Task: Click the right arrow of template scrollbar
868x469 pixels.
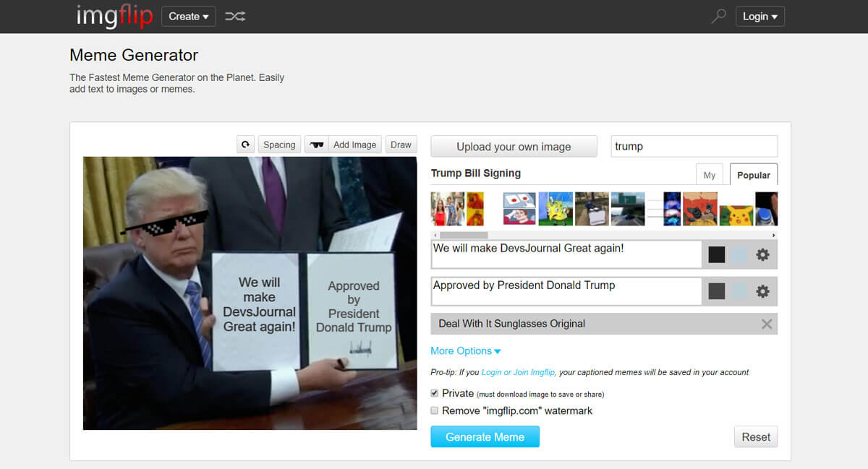Action: click(774, 235)
